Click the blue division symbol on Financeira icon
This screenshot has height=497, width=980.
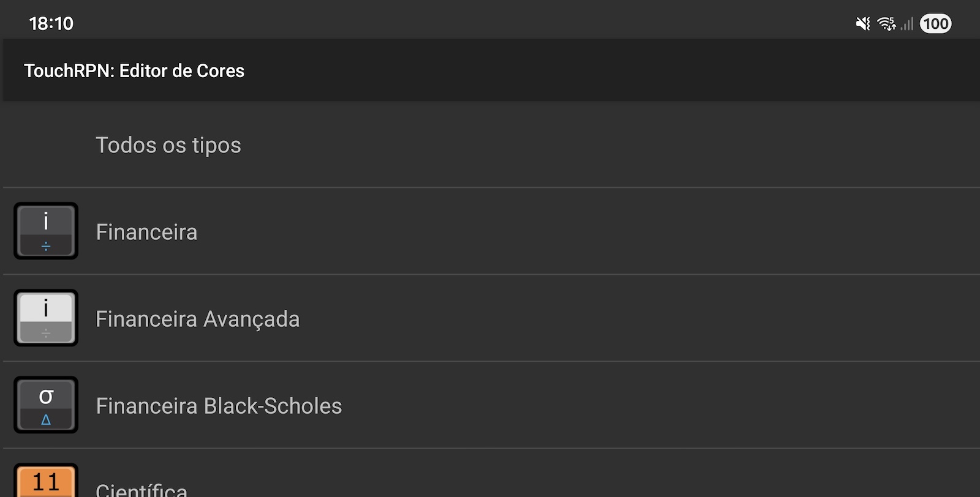click(46, 246)
